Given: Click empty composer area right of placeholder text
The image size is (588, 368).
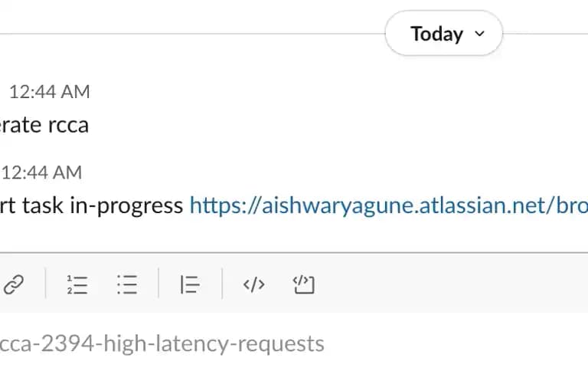Looking at the screenshot, I should click(x=456, y=343).
